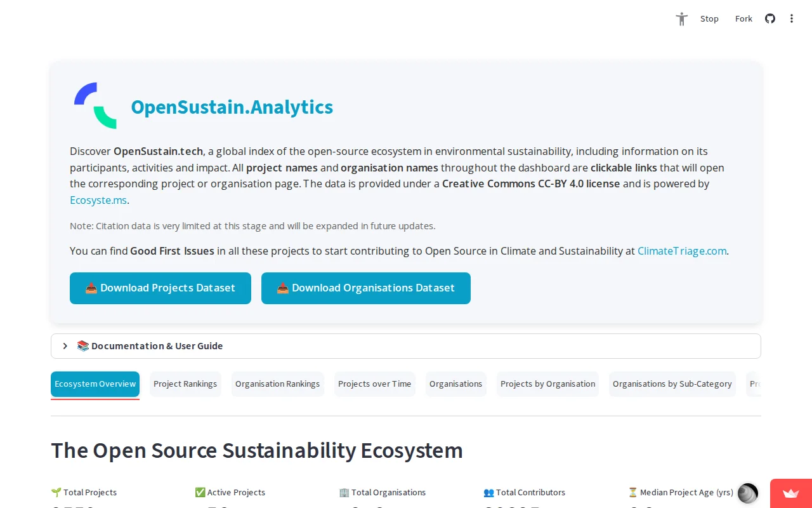
Task: Switch to the Organisation Rankings tab
Action: coord(278,384)
